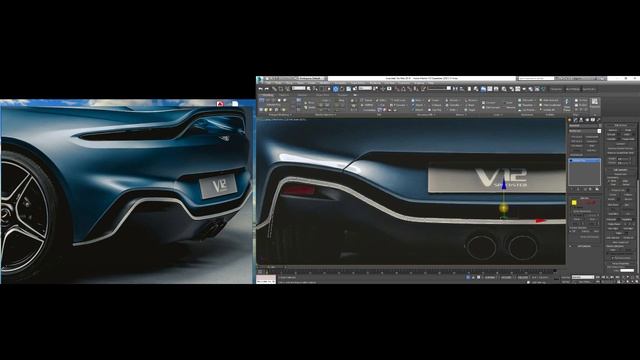Activate the Select and Scale tool
Image resolution: width=640 pixels, height=360 pixels.
[348, 89]
